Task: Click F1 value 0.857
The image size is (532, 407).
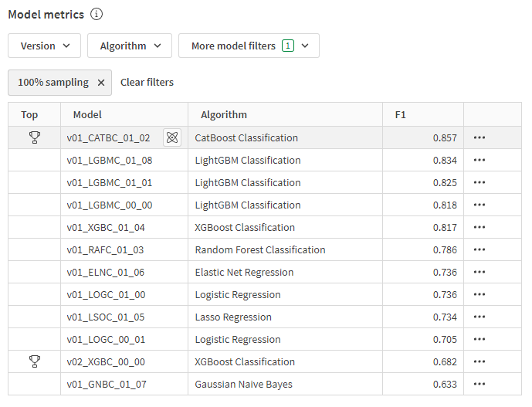Action: tap(445, 137)
